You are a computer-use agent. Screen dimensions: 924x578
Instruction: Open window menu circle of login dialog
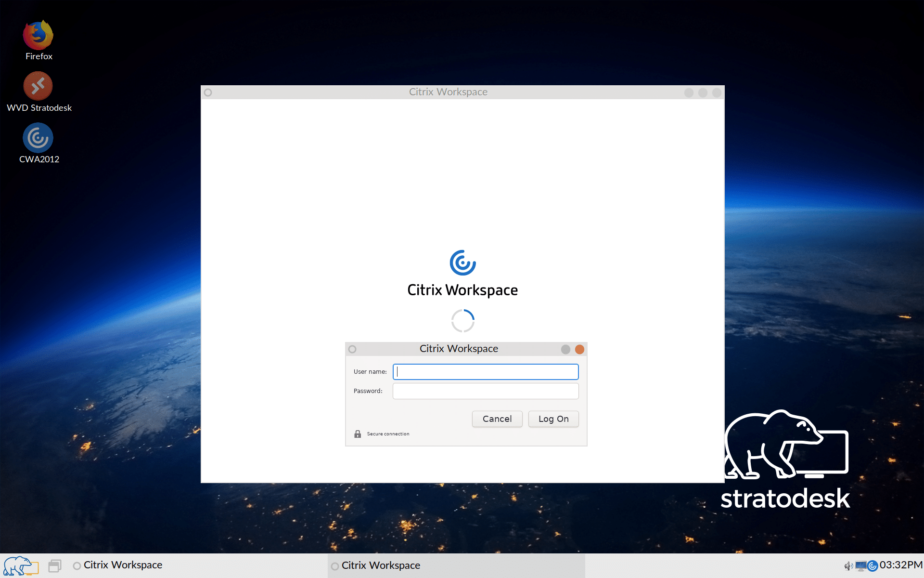(352, 349)
